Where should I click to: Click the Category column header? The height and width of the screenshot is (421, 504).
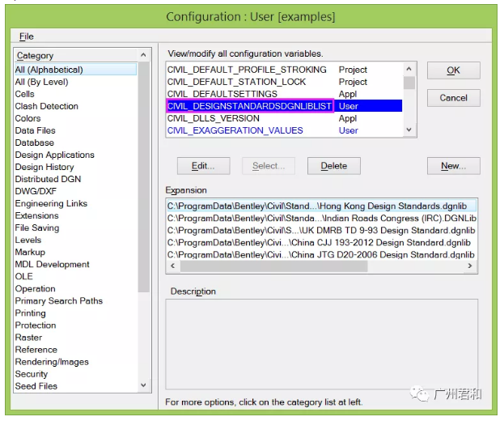tap(76, 55)
